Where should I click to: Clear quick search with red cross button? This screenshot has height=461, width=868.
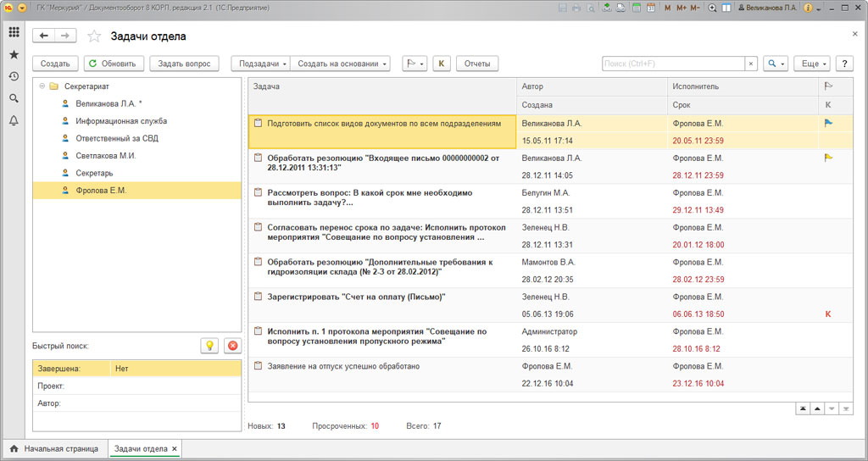coord(233,346)
